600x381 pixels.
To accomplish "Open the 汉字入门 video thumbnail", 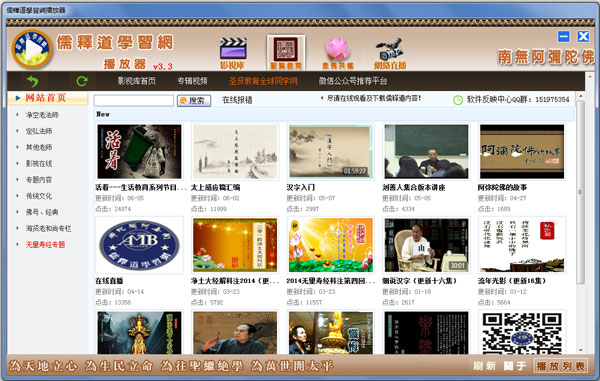I will click(331, 151).
